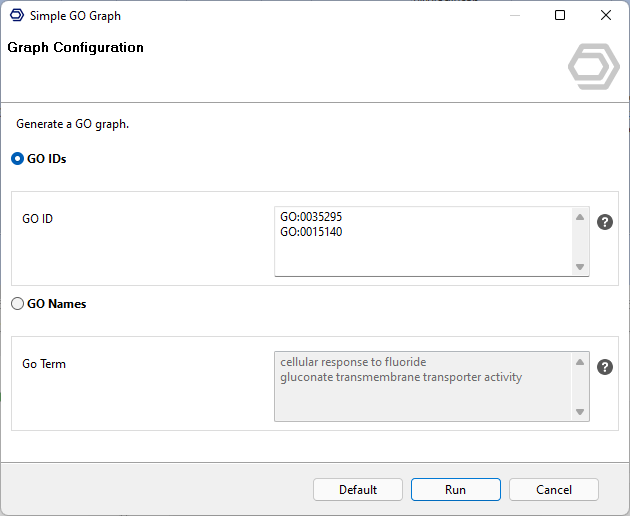
Task: Click the hexagon logo in the header
Action: [593, 67]
